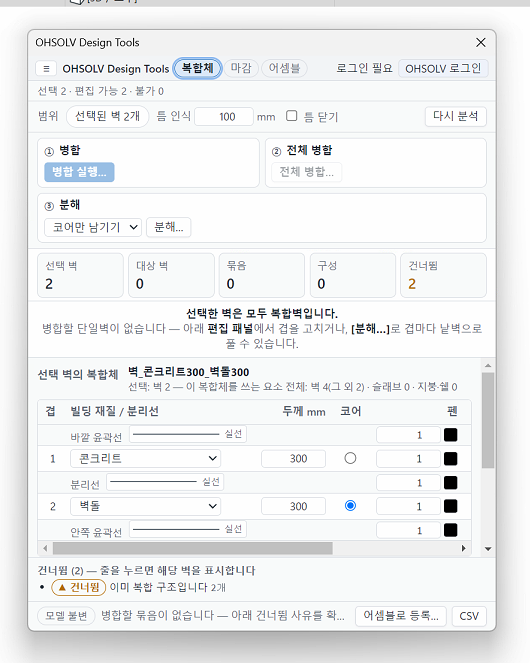530x663 pixels.
Task: Click skipped row 이미 복합 구조입니다 2개
Action: 168,587
